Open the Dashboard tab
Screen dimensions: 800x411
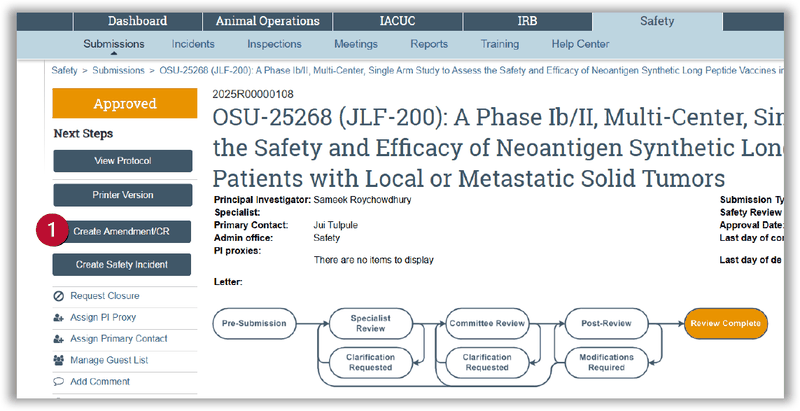[x=137, y=21]
